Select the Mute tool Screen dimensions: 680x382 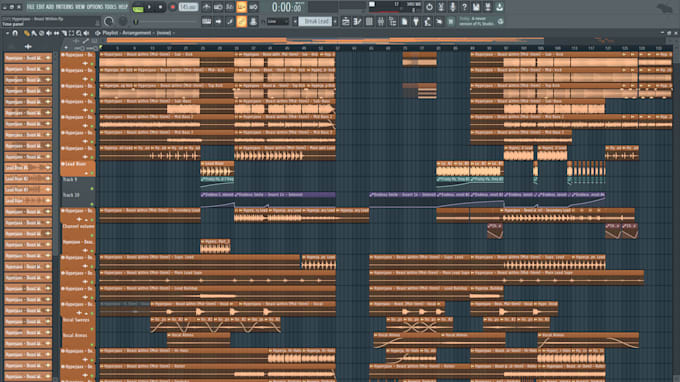(49, 33)
